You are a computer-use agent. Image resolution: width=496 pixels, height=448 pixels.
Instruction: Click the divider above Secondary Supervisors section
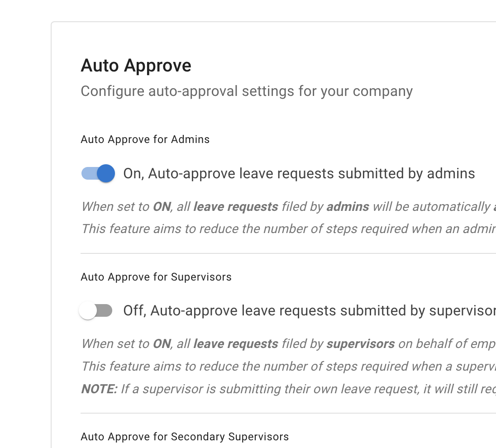pyautogui.click(x=288, y=413)
